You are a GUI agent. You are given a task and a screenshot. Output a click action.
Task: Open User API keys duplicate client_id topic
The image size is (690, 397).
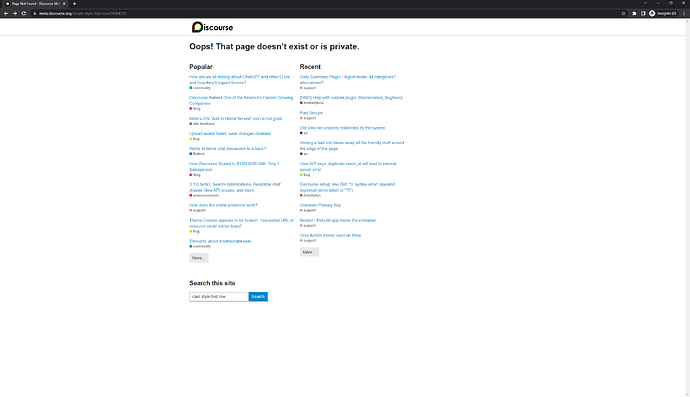point(348,166)
